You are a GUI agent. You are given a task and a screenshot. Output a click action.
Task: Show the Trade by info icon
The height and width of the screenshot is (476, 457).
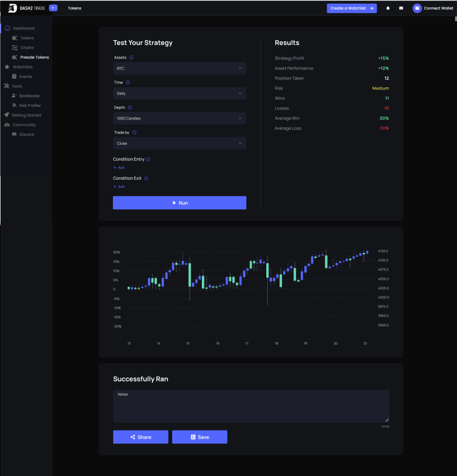click(134, 132)
